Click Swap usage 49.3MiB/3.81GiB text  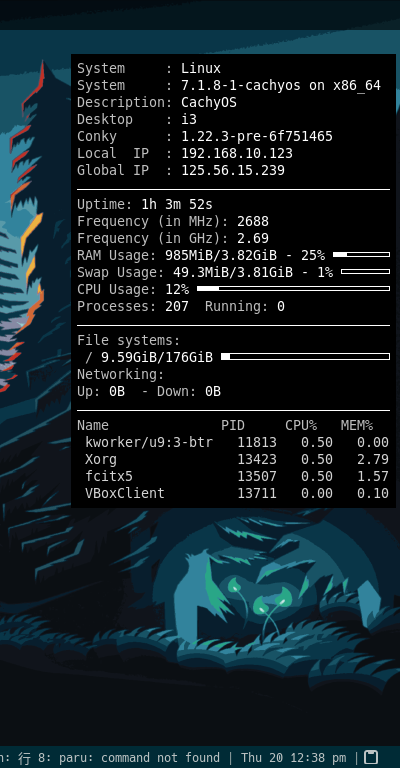(x=233, y=272)
